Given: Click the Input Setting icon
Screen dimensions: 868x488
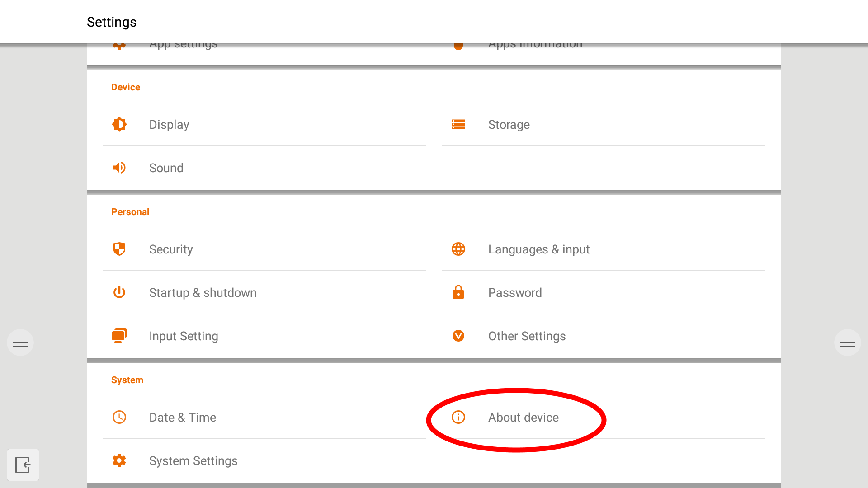Looking at the screenshot, I should click(x=119, y=336).
